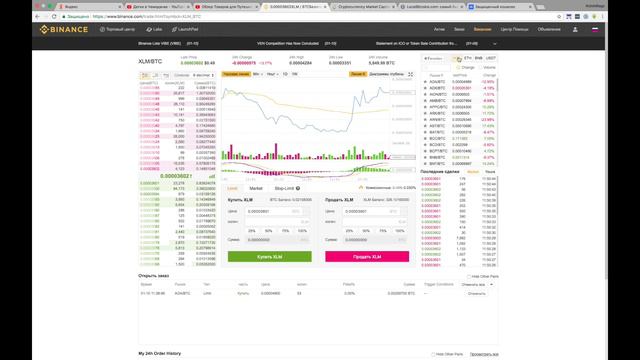Select APPC/BTC pair in market list

459,107
